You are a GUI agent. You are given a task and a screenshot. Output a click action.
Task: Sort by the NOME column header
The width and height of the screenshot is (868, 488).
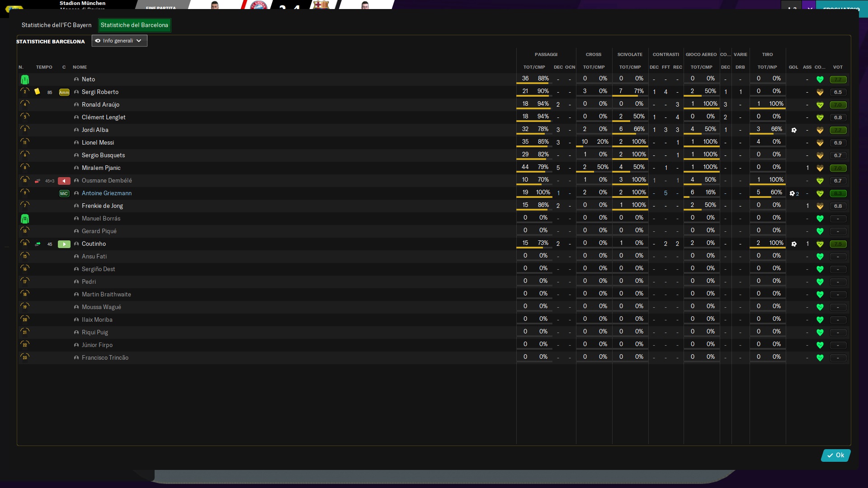tap(80, 67)
